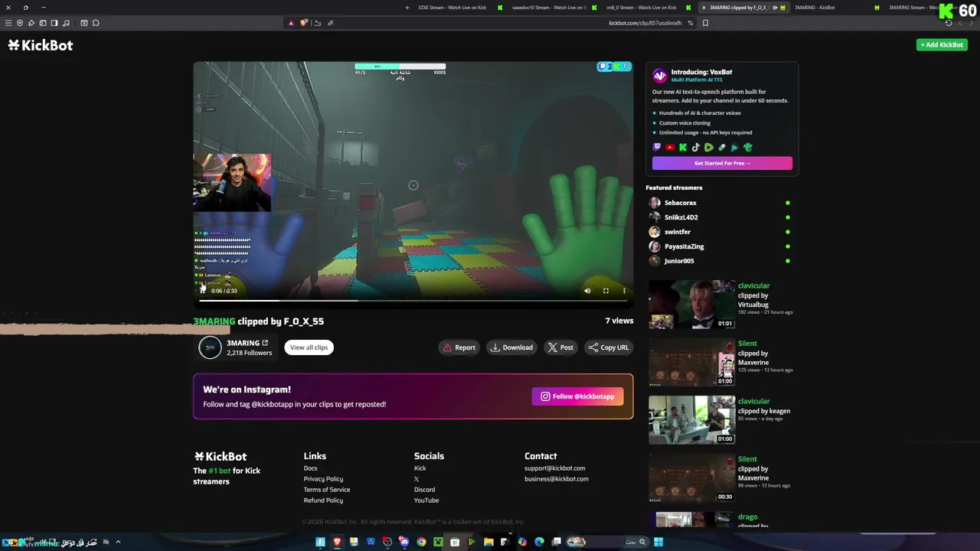Open the Docs footer link
Image resolution: width=980 pixels, height=551 pixels.
pos(310,468)
